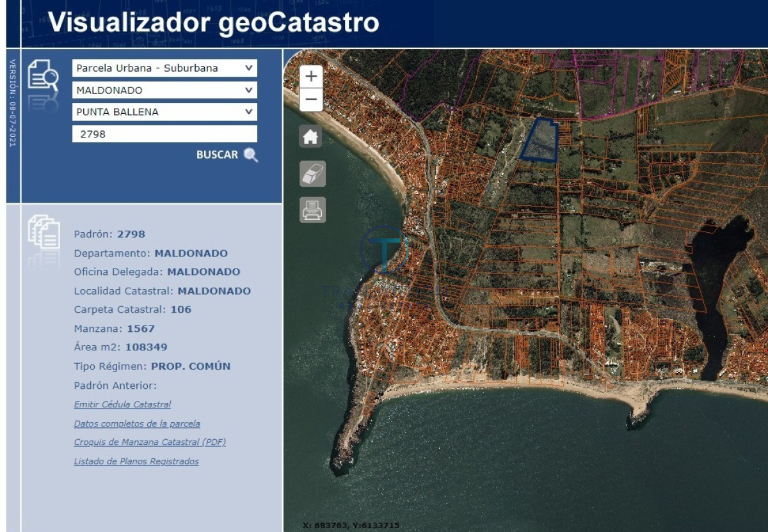
Task: Zoom out of the map with minus button
Action: tap(311, 100)
